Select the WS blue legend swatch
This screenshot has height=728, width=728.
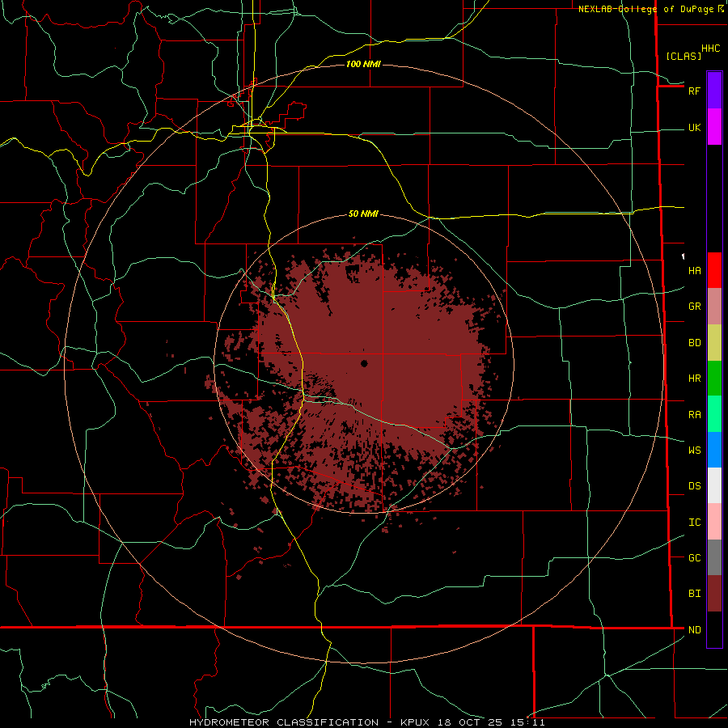714,450
